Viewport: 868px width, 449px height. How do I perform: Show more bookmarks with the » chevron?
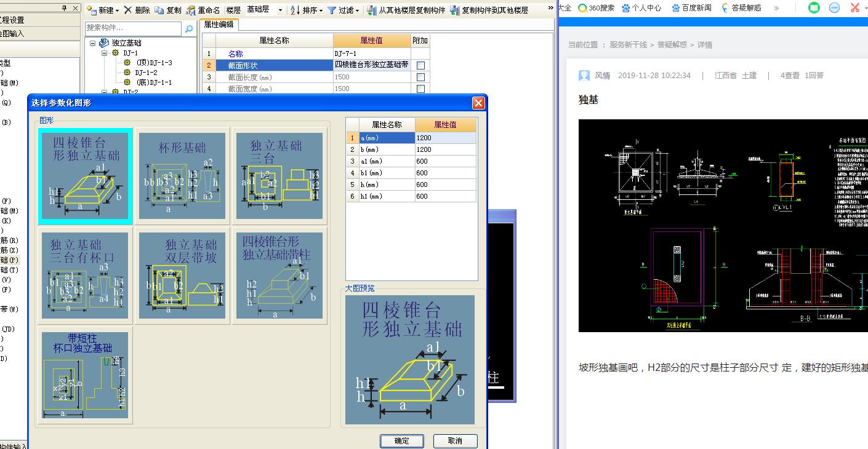click(x=776, y=8)
